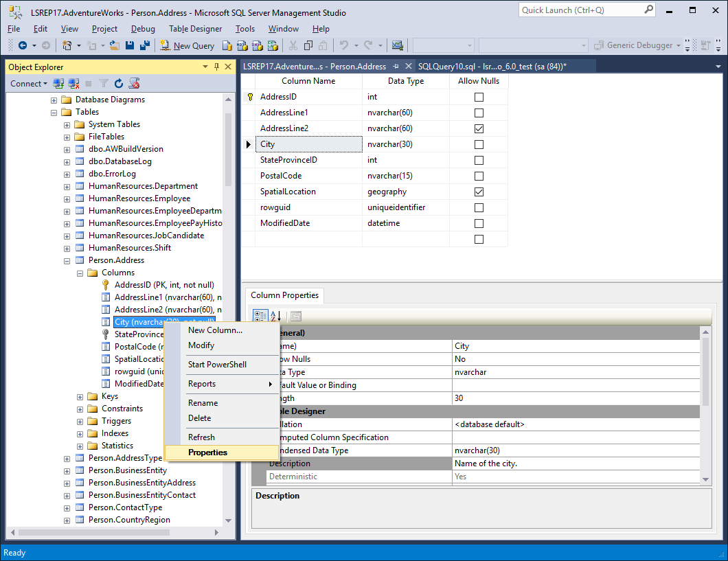Click the Cut icon in the toolbar

pyautogui.click(x=292, y=45)
